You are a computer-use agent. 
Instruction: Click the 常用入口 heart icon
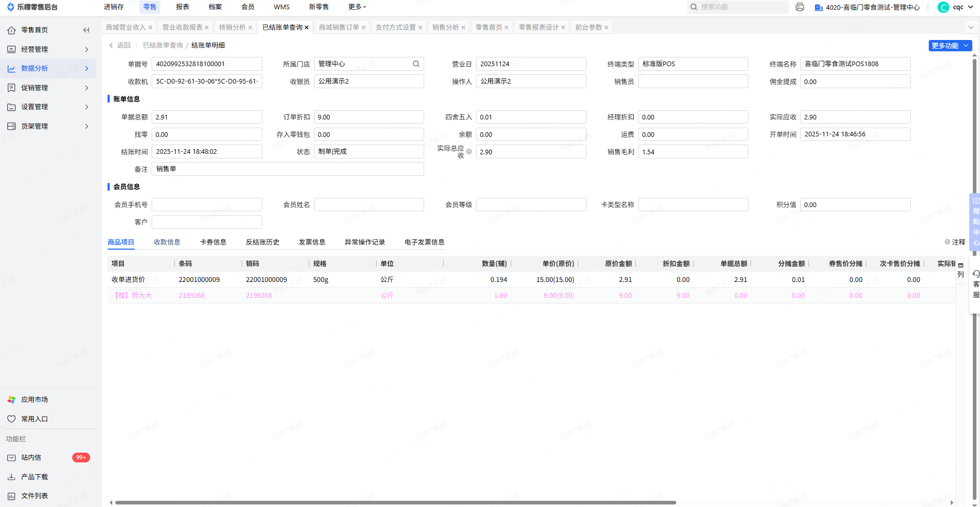11,419
